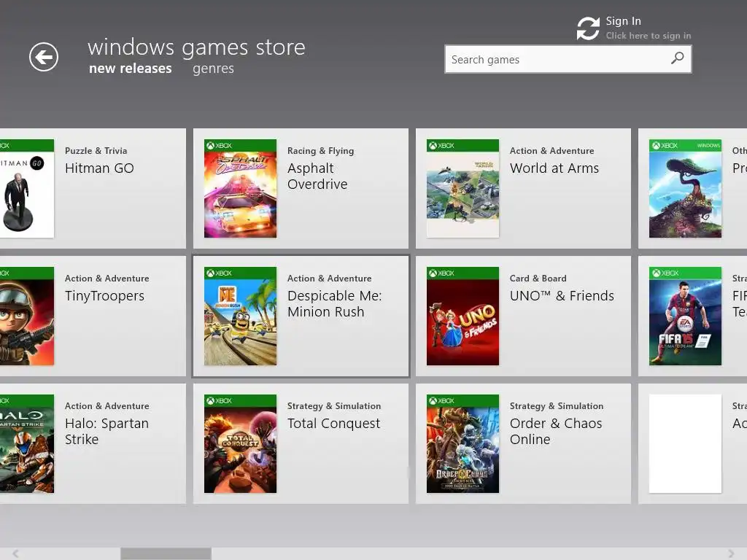Image resolution: width=747 pixels, height=560 pixels.
Task: Switch to the genres tab
Action: [213, 69]
